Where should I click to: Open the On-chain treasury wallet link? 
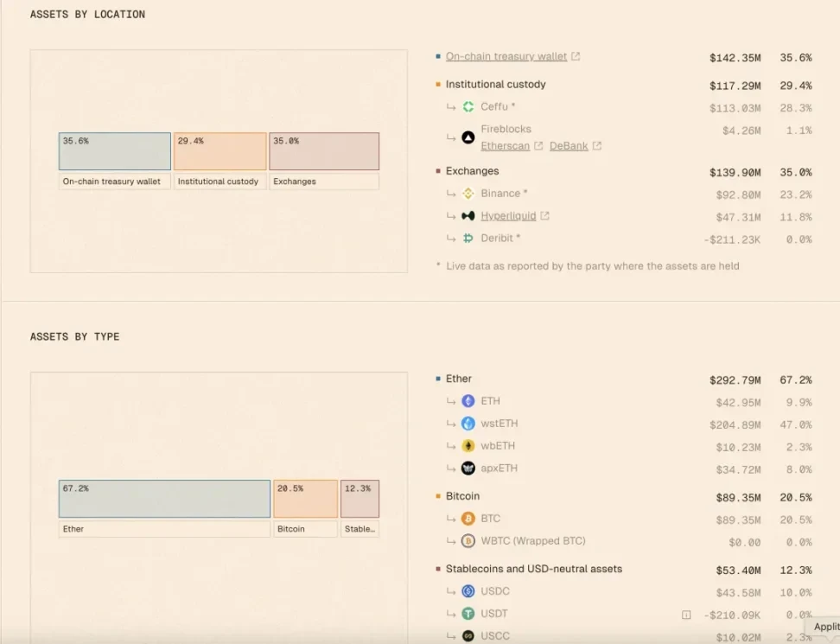click(506, 57)
